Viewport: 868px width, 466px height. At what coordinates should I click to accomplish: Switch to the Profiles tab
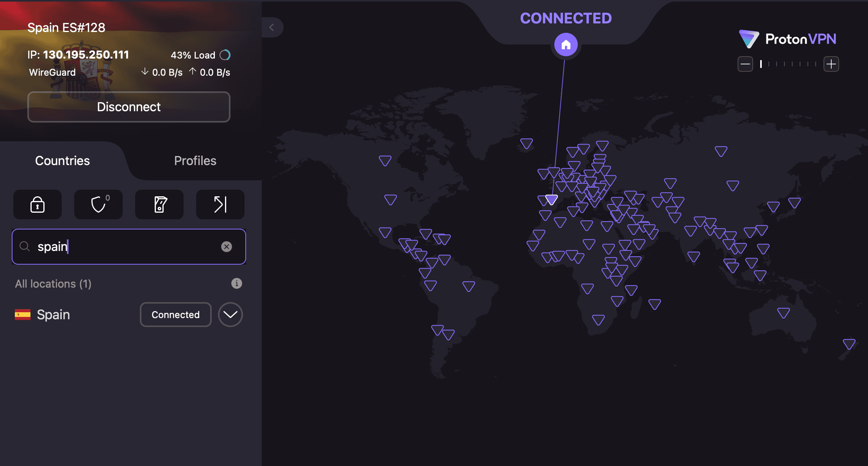pyautogui.click(x=195, y=161)
